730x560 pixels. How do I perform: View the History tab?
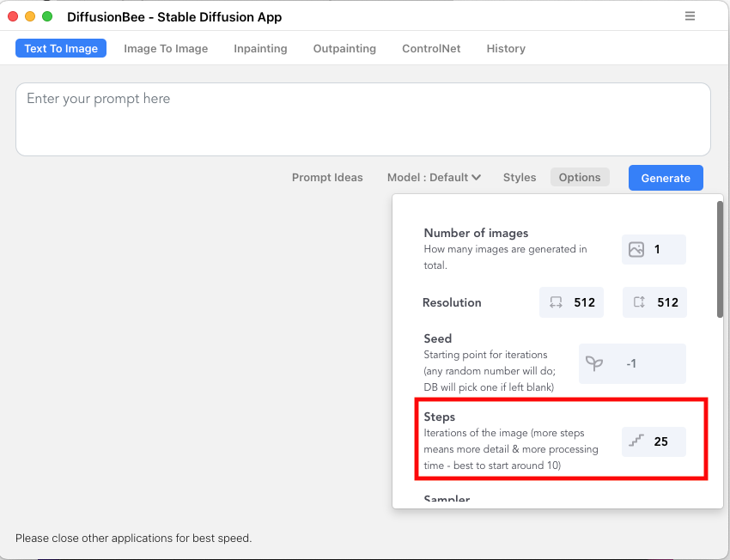click(x=506, y=48)
